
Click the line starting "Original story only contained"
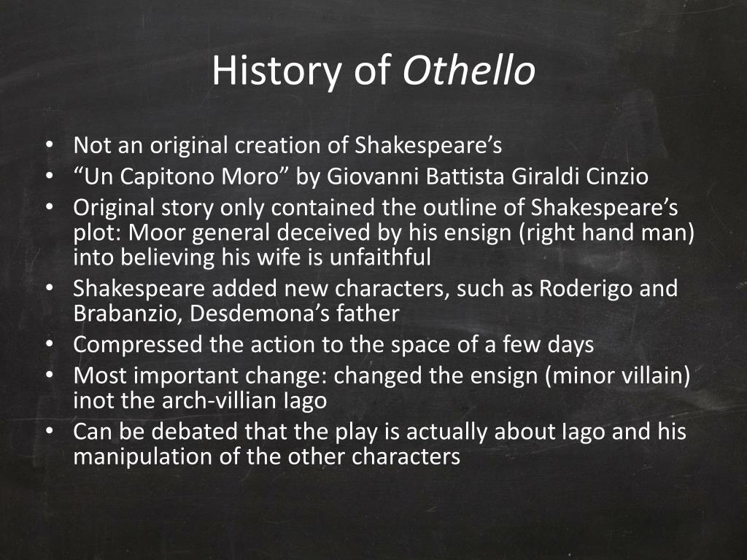point(376,208)
